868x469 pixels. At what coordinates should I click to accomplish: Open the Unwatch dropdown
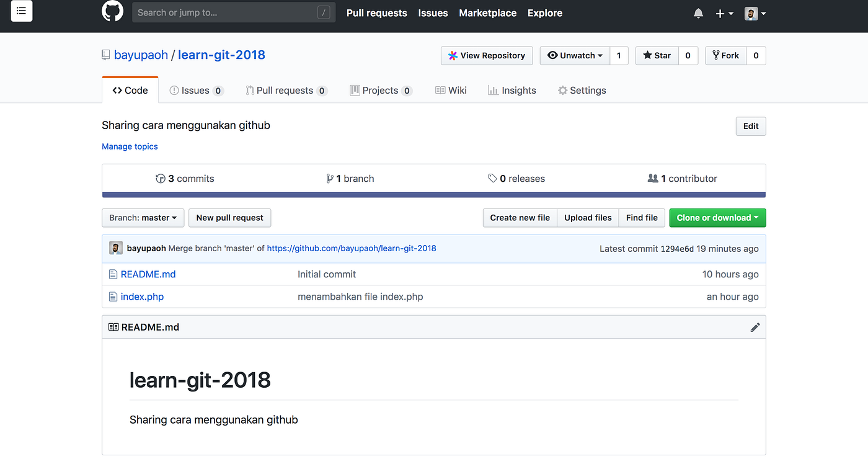[575, 55]
